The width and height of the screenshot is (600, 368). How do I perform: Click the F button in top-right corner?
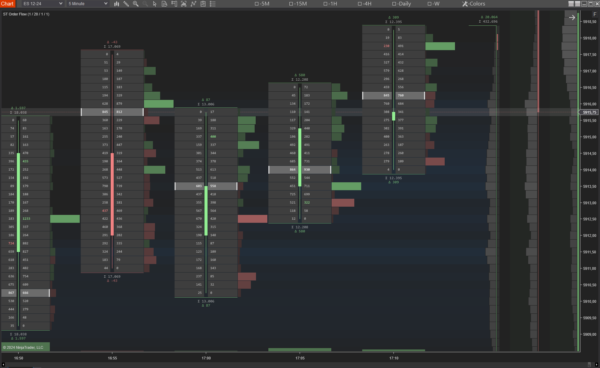594,14
